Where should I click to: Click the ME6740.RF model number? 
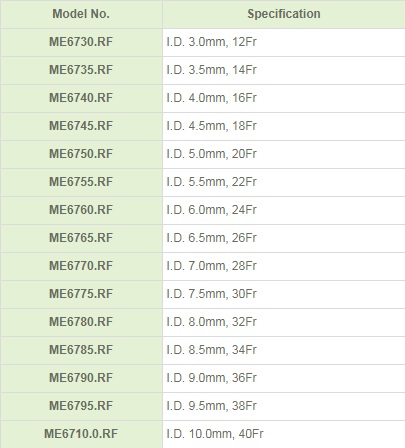[81, 98]
